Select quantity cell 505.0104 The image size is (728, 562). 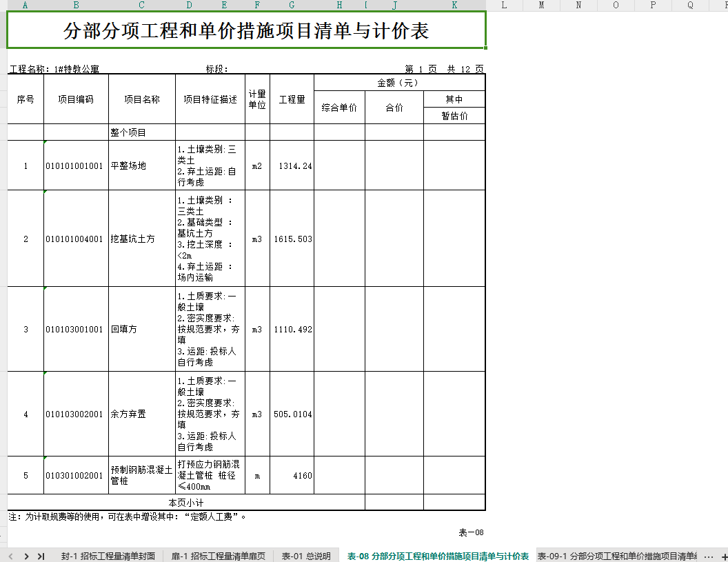click(x=292, y=414)
